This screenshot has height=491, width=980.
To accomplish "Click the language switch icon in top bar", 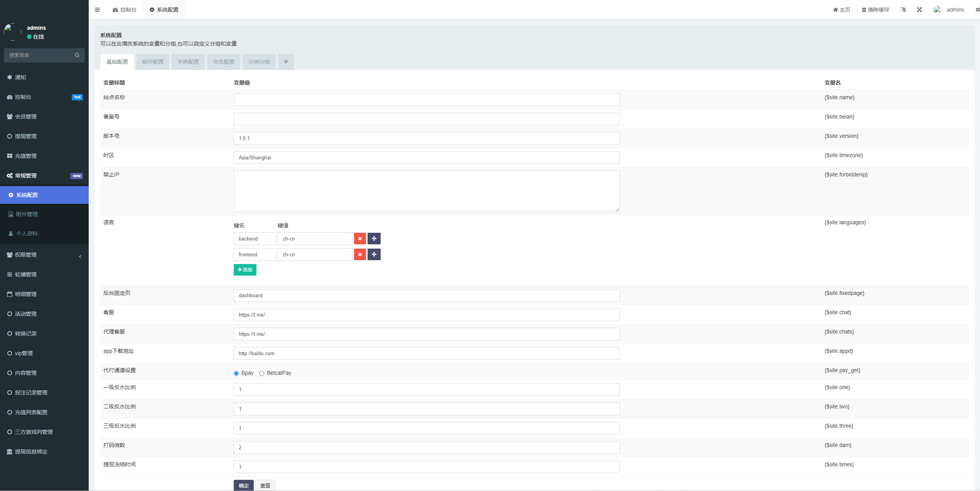I will click(x=903, y=10).
